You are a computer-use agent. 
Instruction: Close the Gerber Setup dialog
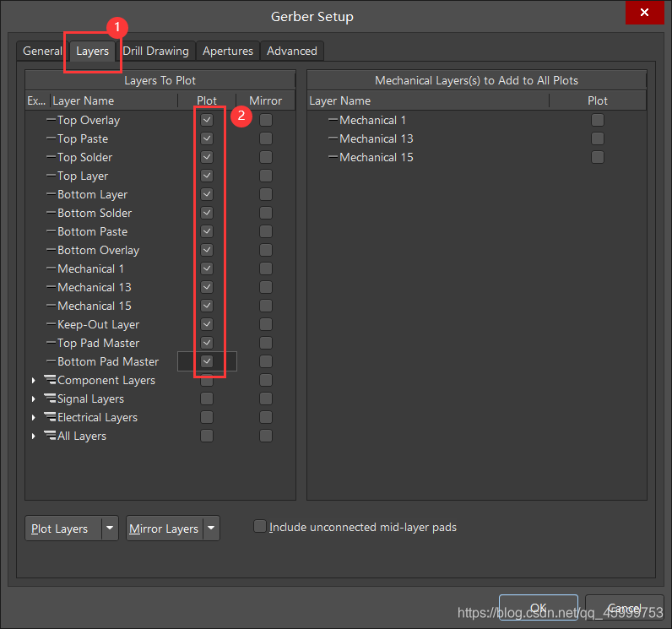pos(644,14)
